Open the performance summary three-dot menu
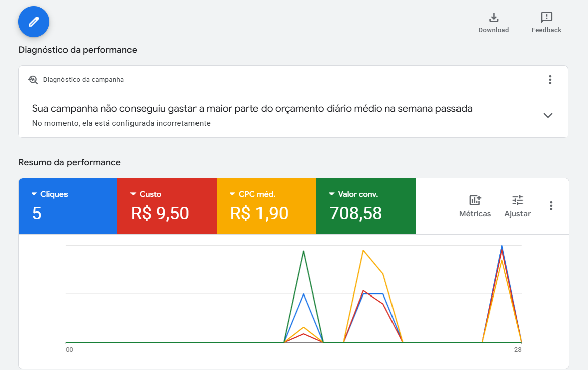The image size is (588, 370). pos(551,206)
